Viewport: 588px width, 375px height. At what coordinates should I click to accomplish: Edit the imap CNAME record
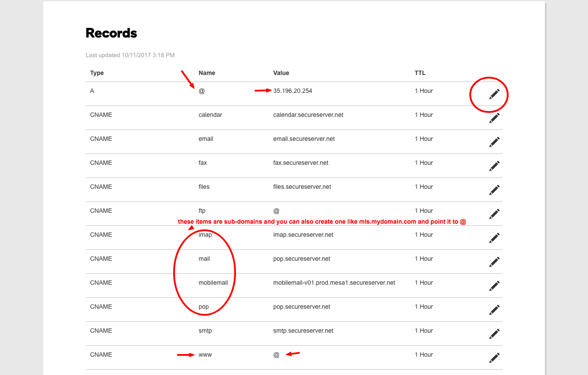[x=494, y=238]
